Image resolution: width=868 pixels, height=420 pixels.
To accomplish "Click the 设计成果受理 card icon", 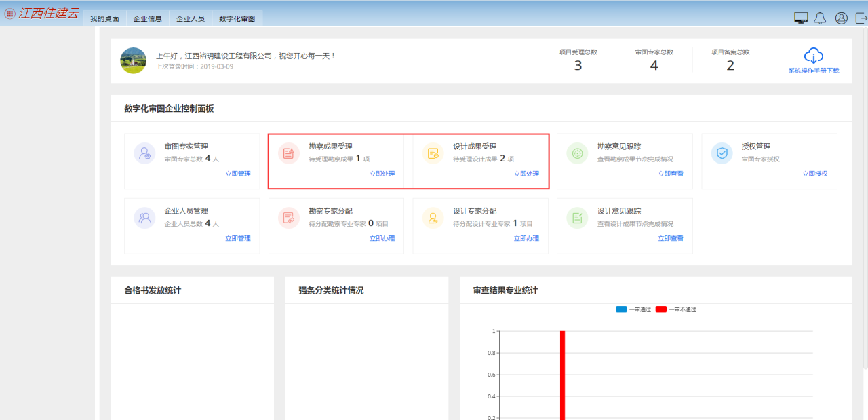I will click(433, 153).
